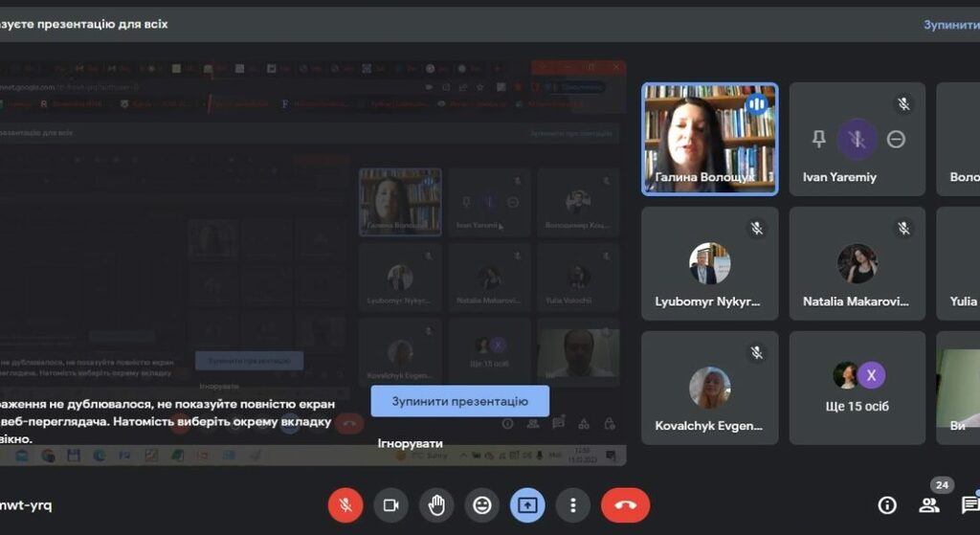Click Lyubomyr Nykyr participant tile

pos(709,263)
